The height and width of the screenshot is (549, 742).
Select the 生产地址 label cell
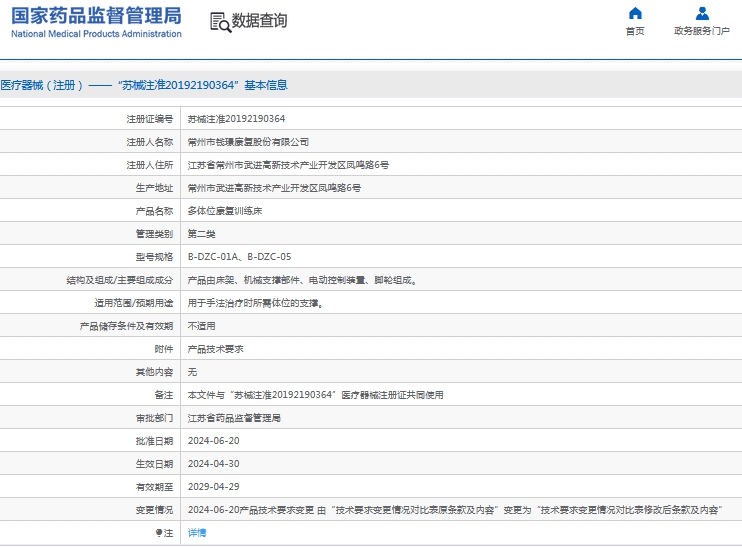pyautogui.click(x=154, y=188)
